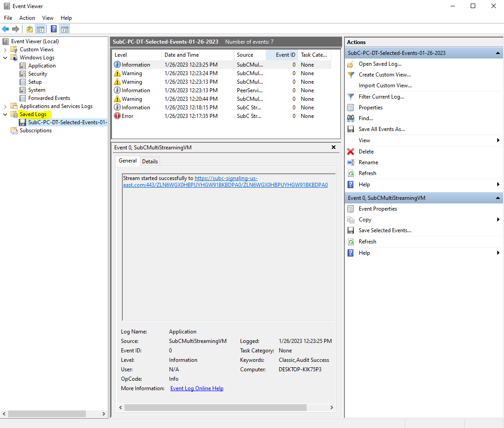Click the Save Selected Events disk icon
The width and height of the screenshot is (504, 428).
[351, 230]
